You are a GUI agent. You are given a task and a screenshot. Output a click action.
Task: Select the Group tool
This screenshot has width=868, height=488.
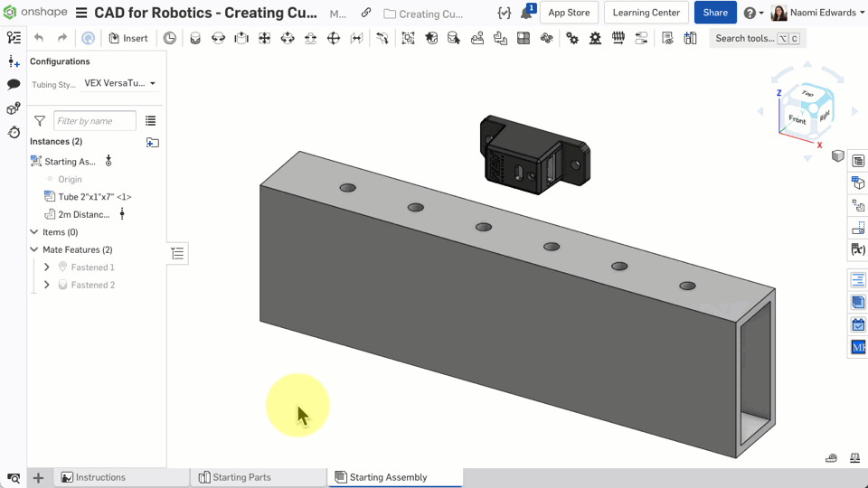(408, 38)
